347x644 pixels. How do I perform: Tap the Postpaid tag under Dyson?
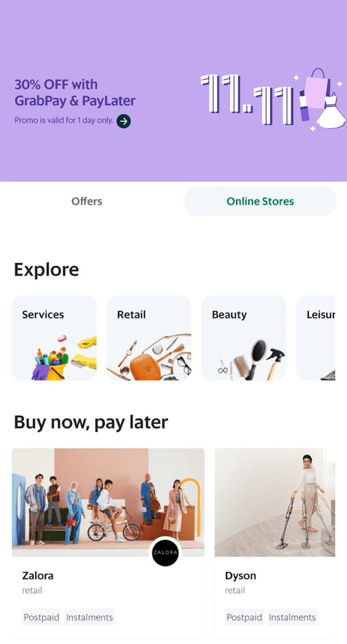[x=244, y=617]
